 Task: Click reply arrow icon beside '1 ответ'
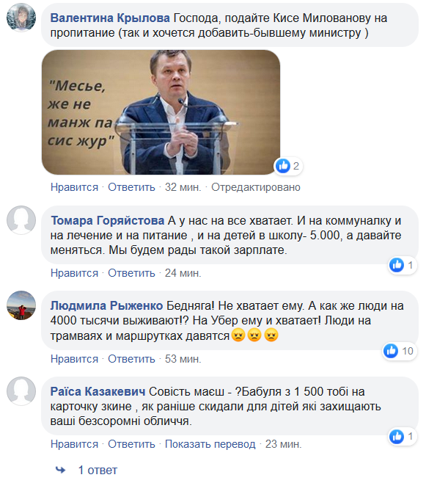61,470
